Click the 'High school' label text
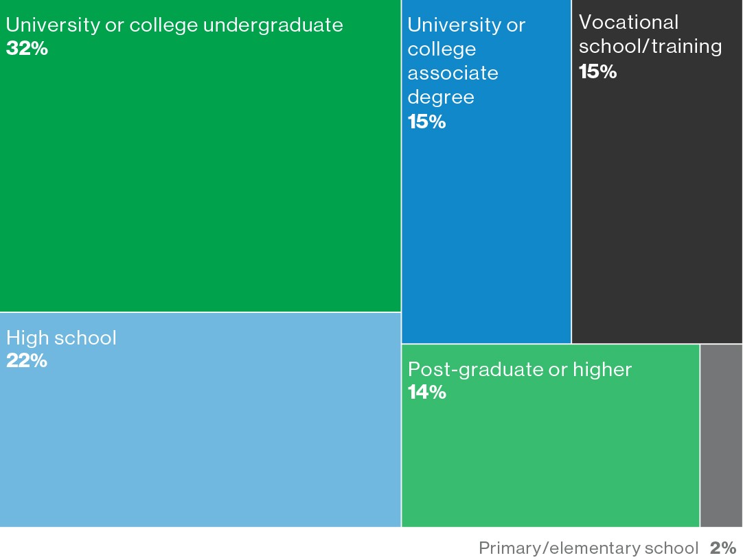Screen dimensions: 743x560 pyautogui.click(x=62, y=338)
